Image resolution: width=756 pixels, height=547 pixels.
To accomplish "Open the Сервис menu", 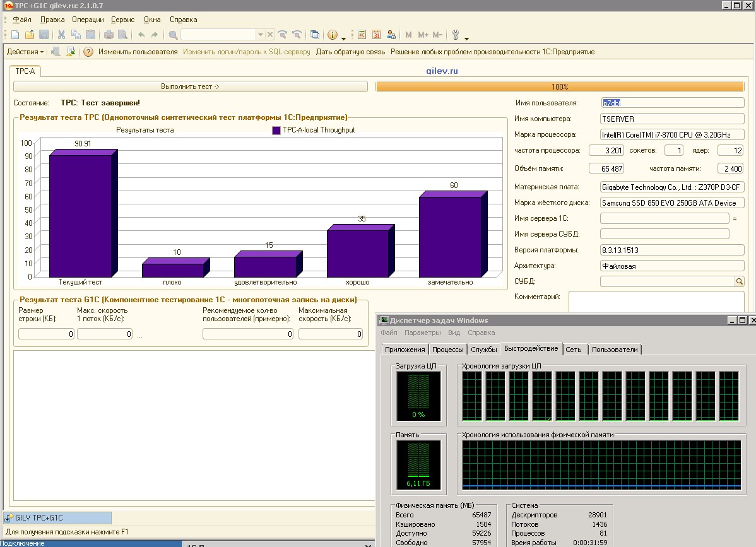I will 122,20.
